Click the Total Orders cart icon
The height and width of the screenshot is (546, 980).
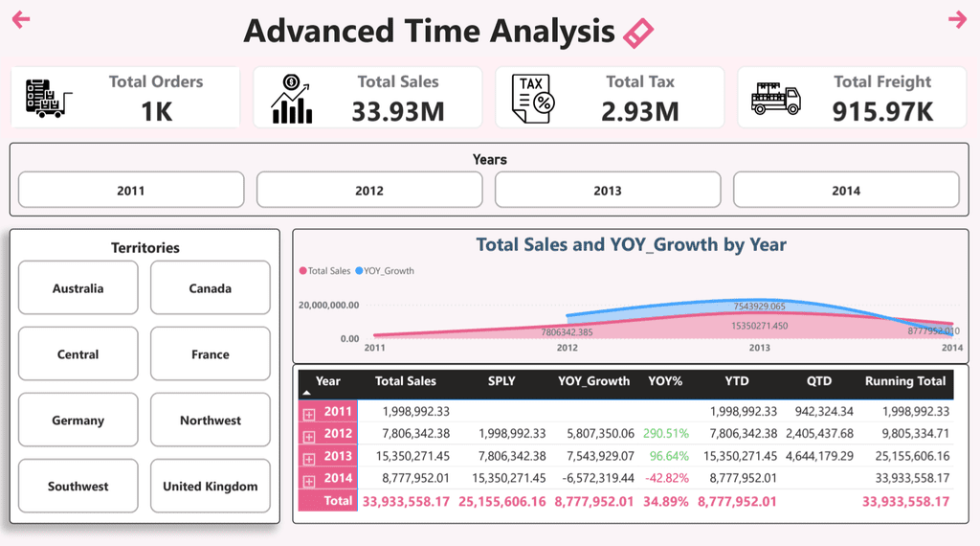pos(49,99)
